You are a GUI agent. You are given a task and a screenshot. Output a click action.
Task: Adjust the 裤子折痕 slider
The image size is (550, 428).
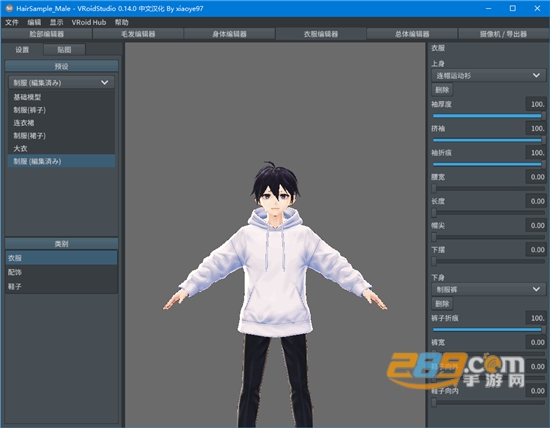click(489, 329)
